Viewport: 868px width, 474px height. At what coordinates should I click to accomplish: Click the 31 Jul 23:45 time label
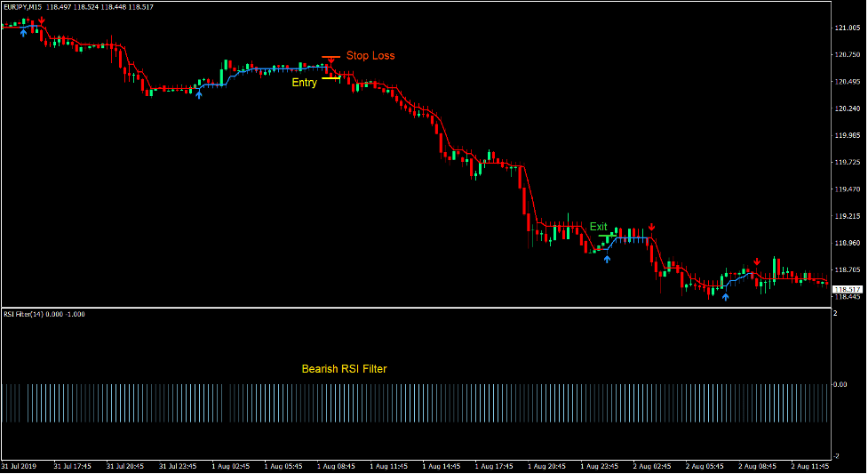pos(178,466)
